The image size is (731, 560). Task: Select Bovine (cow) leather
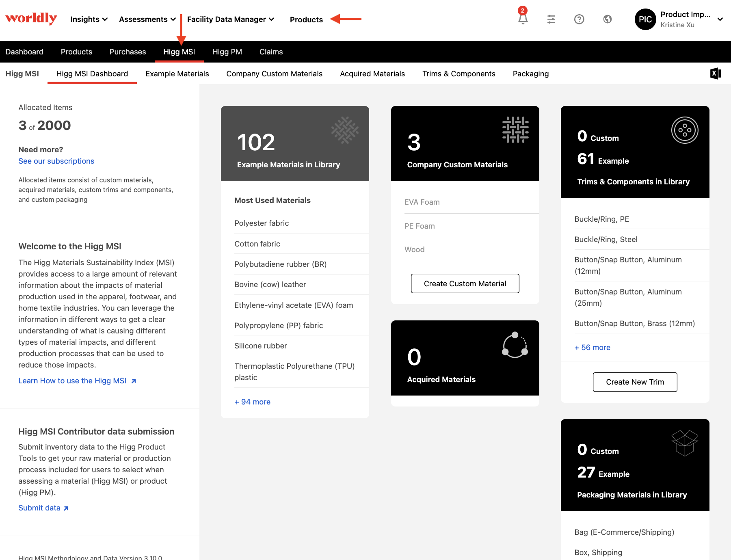click(x=302, y=284)
